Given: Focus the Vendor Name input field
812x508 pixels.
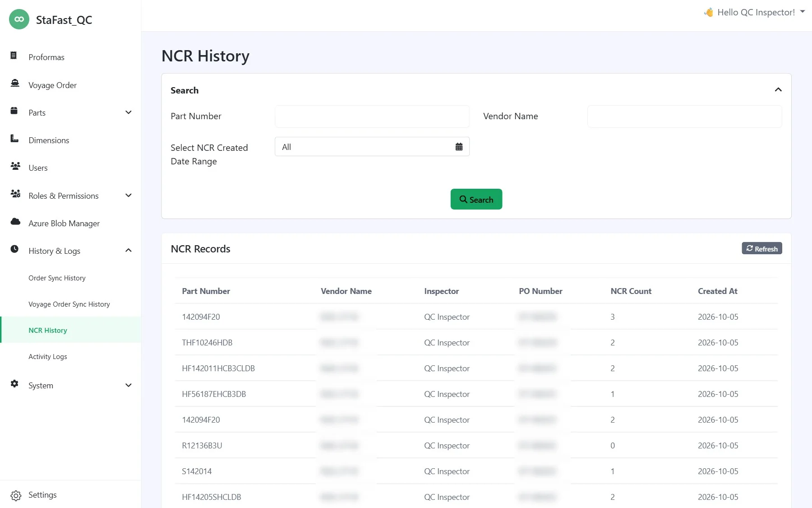Looking at the screenshot, I should [x=685, y=117].
